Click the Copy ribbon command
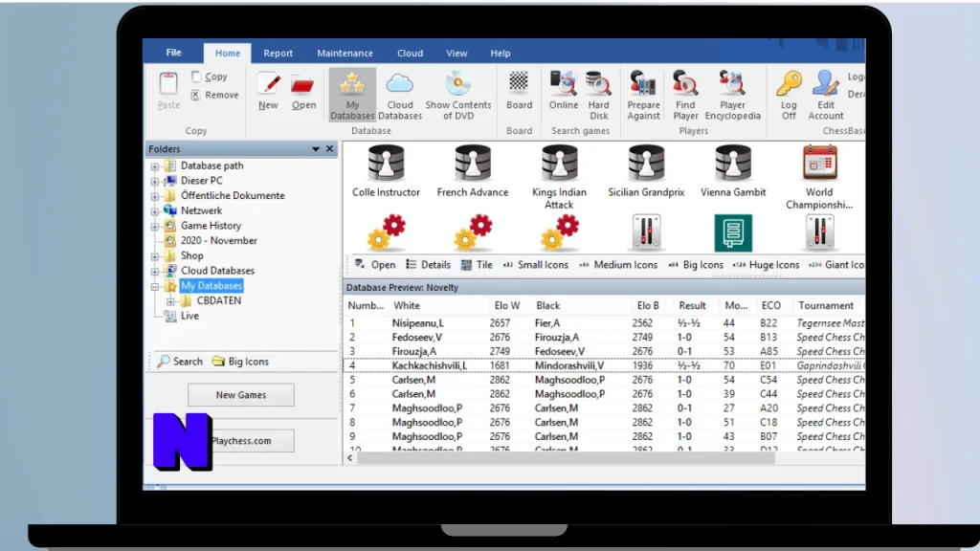980x551 pixels. (210, 77)
